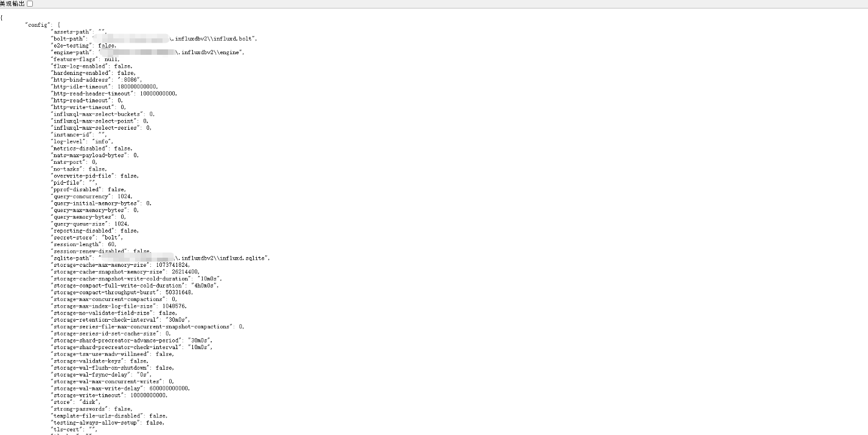Viewport: 868px width, 435px height.
Task: Select the "storage-wal-fsync-delay" key
Action: click(x=91, y=374)
